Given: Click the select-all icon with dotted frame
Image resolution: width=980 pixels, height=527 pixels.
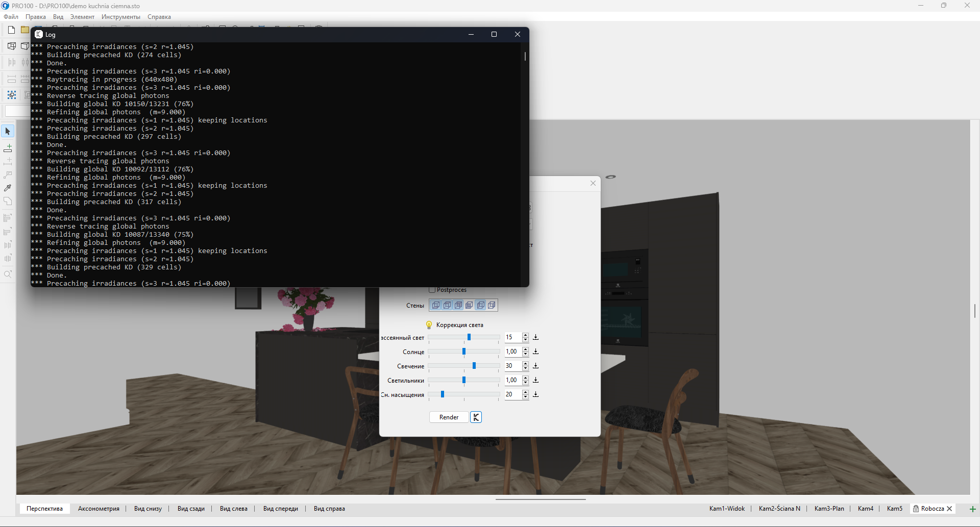Looking at the screenshot, I should (x=11, y=95).
